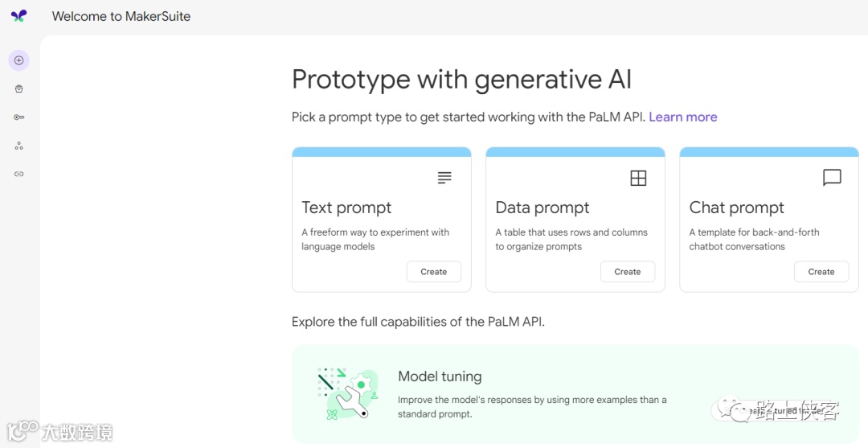Screen dimensions: 868x448
Task: Click the Welcome to MakerSuite title
Action: 121,16
